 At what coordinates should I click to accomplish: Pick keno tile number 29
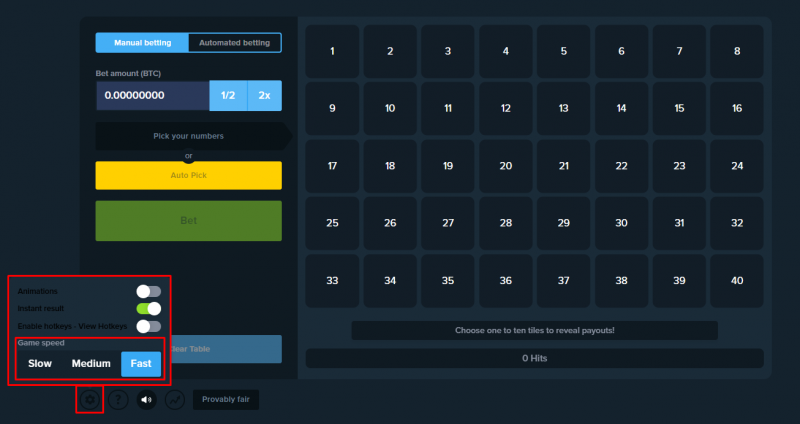pyautogui.click(x=563, y=223)
